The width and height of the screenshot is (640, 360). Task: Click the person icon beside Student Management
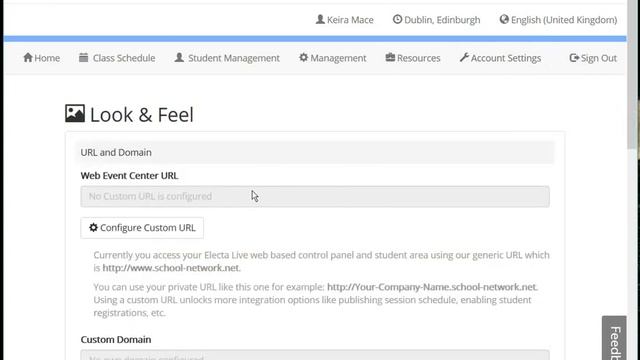tap(179, 58)
